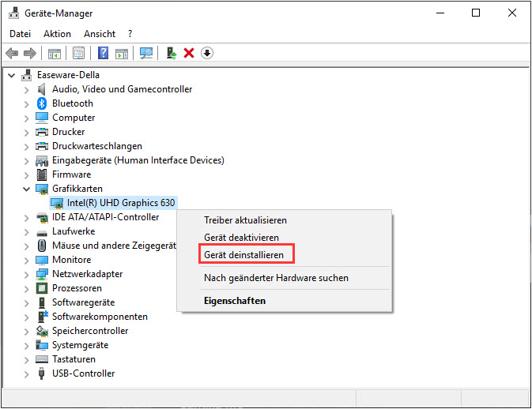Toggle the console tree pane toolbar icon
Image resolution: width=532 pixels, height=409 pixels.
(x=55, y=53)
